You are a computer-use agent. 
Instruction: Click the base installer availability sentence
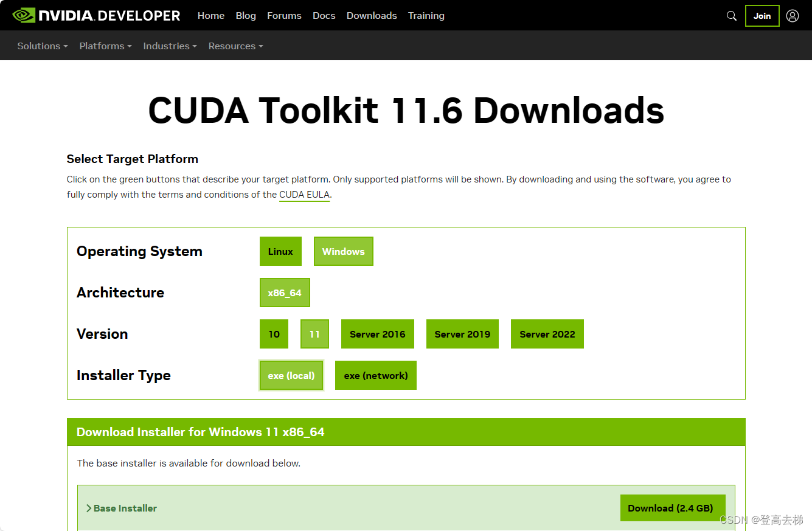click(189, 463)
